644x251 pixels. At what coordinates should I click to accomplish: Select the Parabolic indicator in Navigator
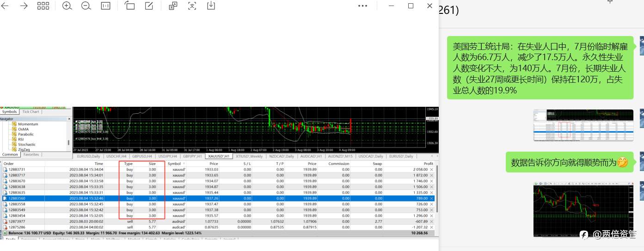(x=26, y=134)
